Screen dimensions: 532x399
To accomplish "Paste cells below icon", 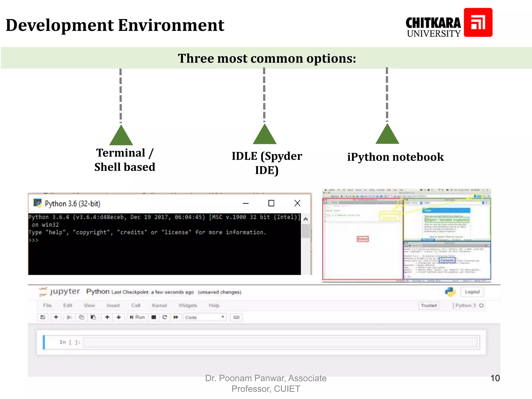I will 93,317.
